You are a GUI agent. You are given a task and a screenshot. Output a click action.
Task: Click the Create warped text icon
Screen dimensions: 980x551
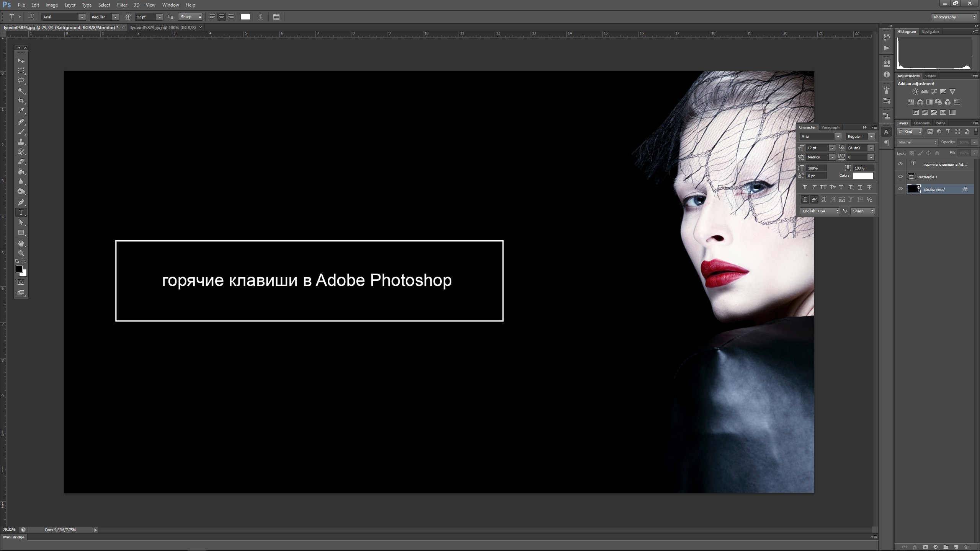point(260,17)
